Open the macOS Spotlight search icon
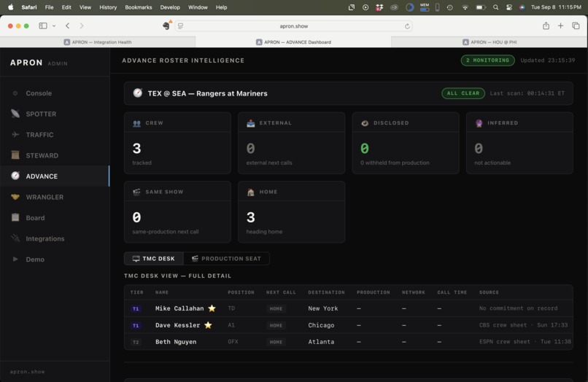This screenshot has height=382, width=588. pos(496,7)
